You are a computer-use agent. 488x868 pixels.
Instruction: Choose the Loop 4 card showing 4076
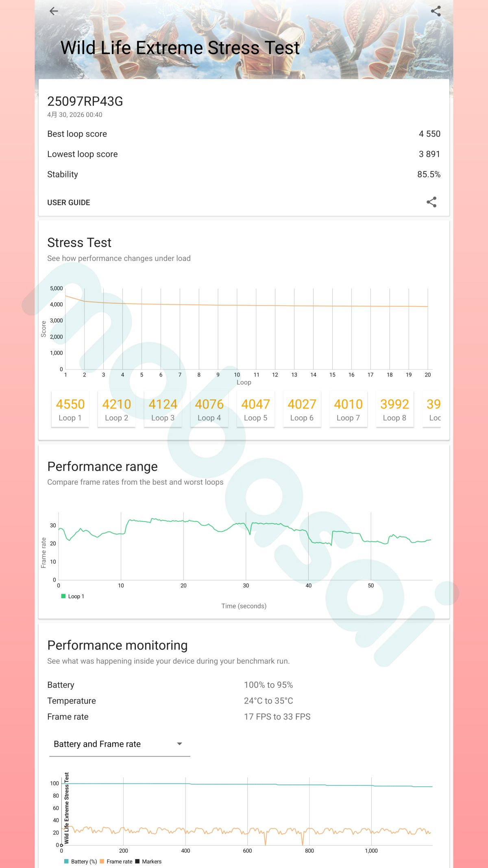click(209, 409)
